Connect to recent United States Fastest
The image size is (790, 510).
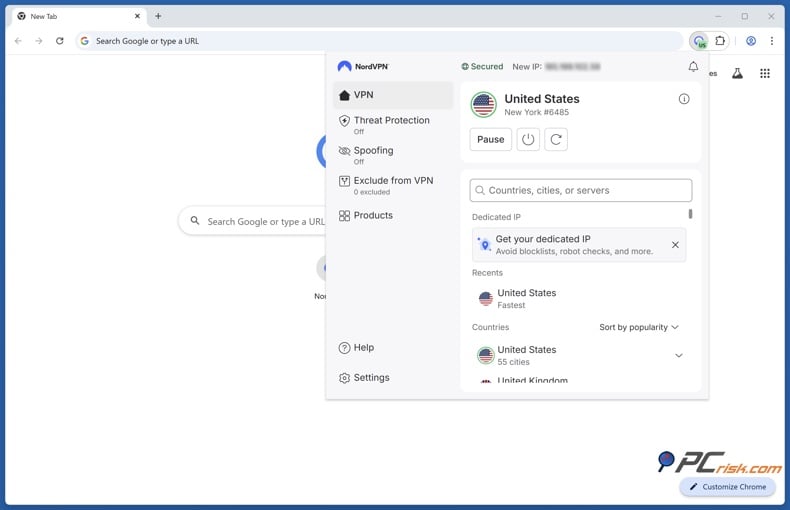pos(579,298)
